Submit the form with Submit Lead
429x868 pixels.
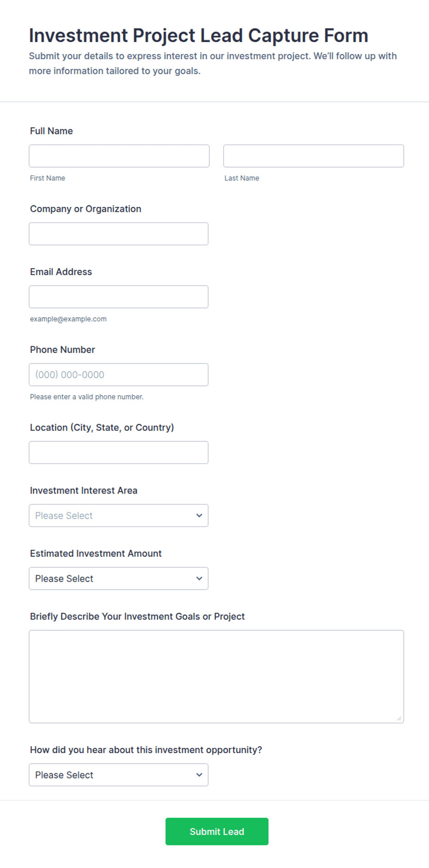coord(217,832)
